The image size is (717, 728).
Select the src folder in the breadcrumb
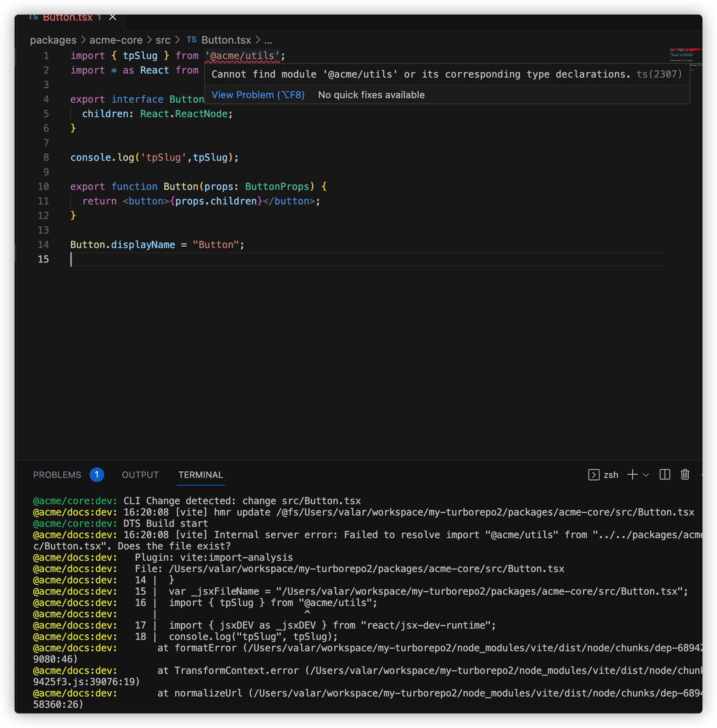pyautogui.click(x=163, y=40)
